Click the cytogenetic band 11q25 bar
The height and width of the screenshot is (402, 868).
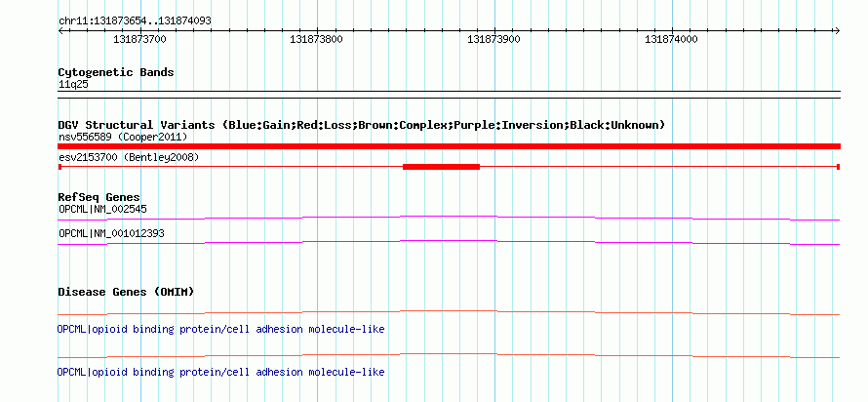(449, 95)
